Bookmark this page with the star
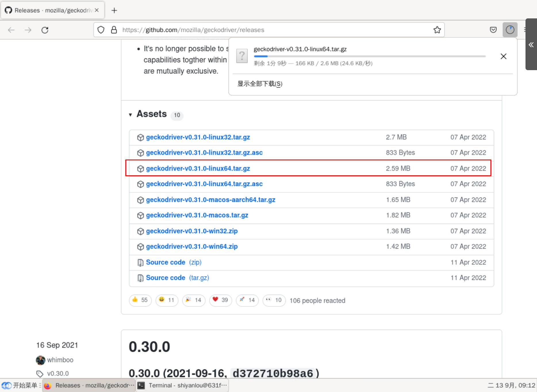The image size is (537, 392). tap(437, 30)
